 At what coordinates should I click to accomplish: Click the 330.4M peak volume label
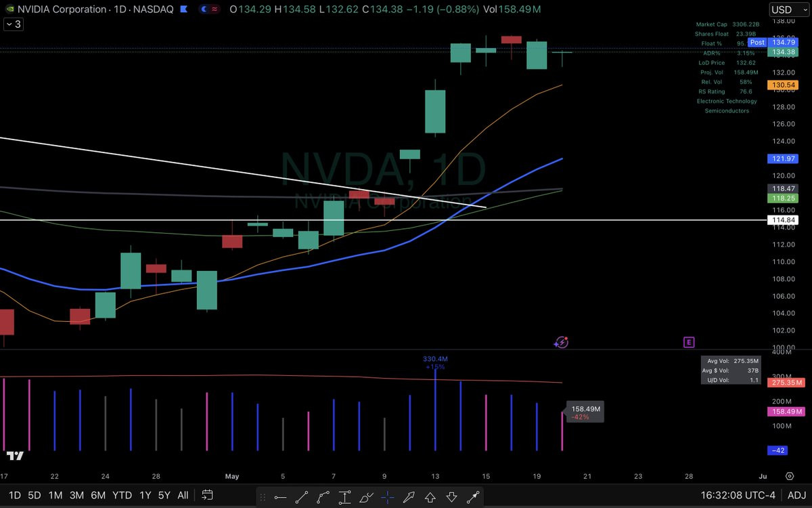click(x=435, y=358)
